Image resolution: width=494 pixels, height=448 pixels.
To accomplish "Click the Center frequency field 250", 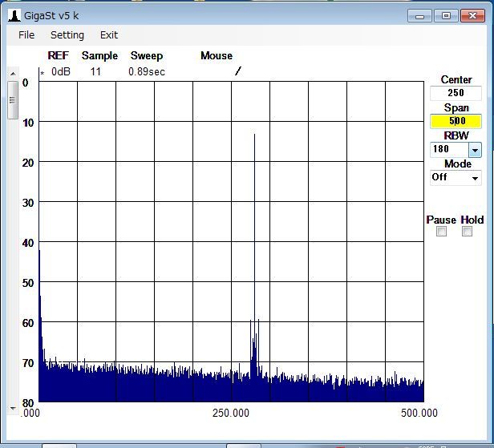I will pos(456,93).
